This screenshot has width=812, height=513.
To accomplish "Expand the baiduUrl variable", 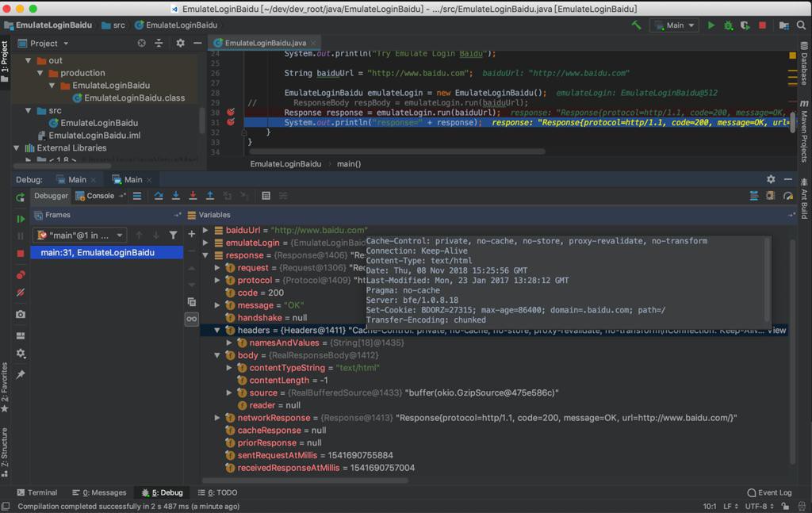I will (x=205, y=230).
